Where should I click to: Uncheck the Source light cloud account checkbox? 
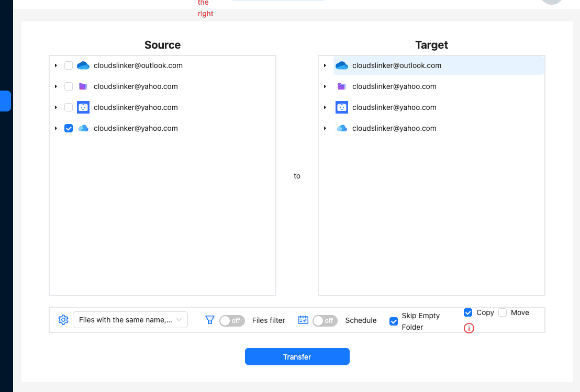(69, 128)
